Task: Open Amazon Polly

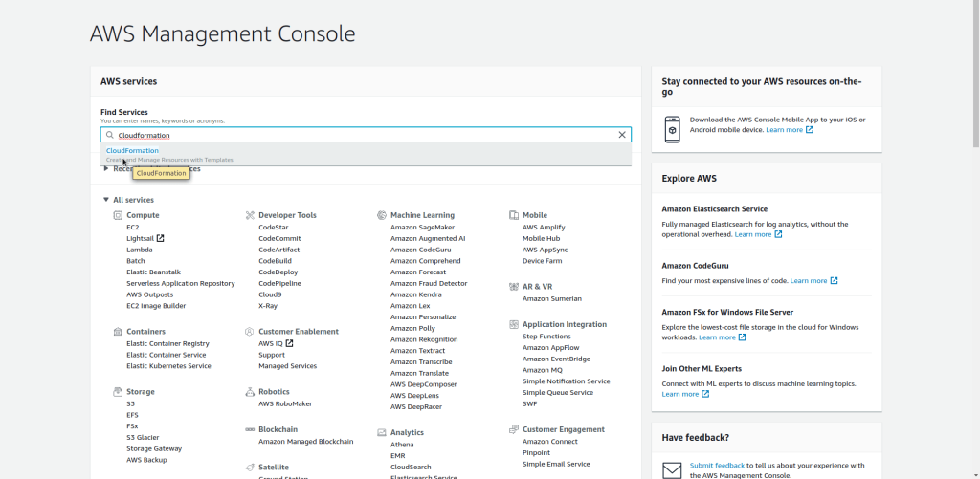Action: pyautogui.click(x=412, y=329)
